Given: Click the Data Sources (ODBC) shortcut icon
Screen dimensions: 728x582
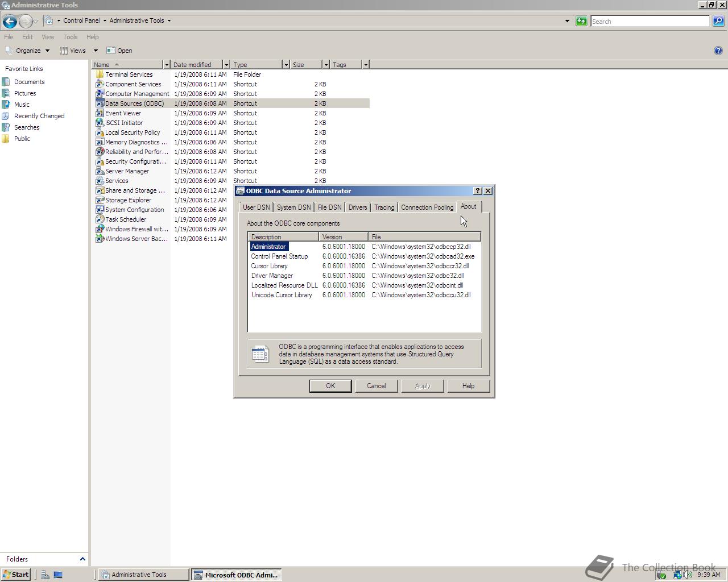Looking at the screenshot, I should click(100, 103).
